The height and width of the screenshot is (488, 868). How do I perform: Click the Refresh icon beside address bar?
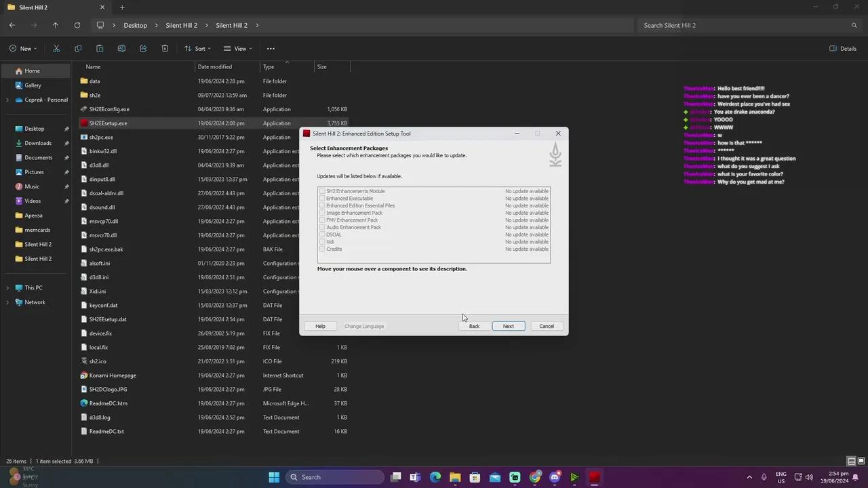[x=77, y=25]
